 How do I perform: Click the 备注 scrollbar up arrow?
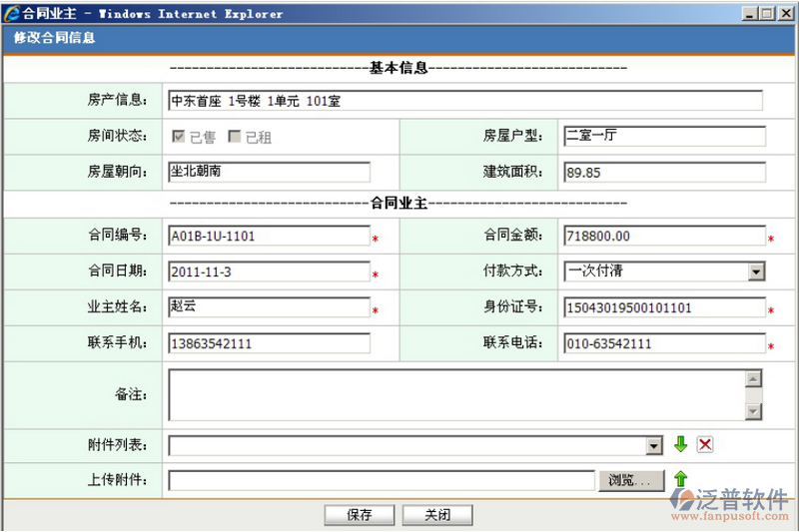pyautogui.click(x=753, y=378)
